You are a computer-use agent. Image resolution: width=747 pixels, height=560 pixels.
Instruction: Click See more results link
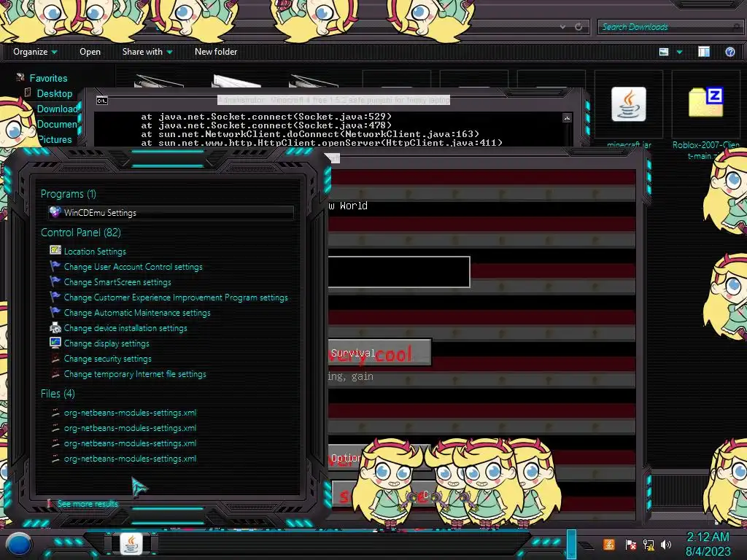88,503
